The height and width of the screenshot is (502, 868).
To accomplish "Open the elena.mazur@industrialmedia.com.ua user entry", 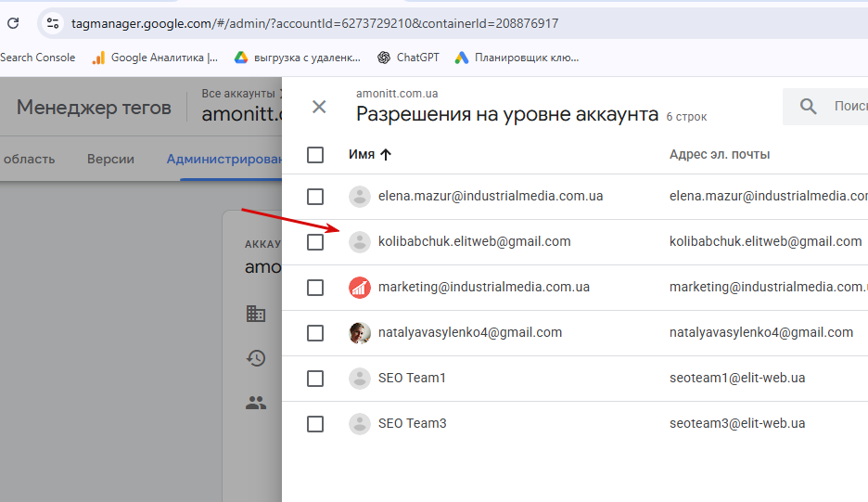I will pyautogui.click(x=491, y=197).
